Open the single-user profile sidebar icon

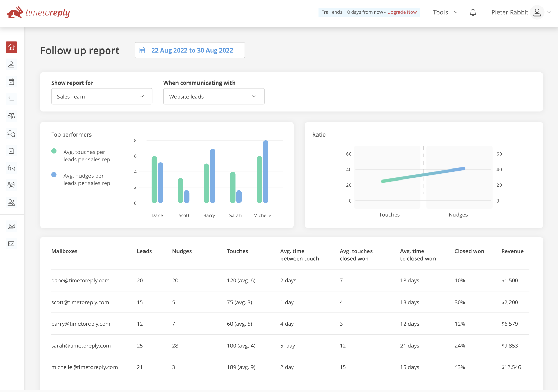[11, 64]
